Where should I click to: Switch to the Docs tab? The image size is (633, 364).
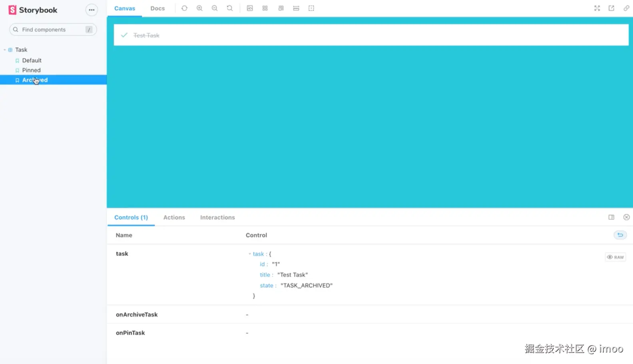coord(157,8)
